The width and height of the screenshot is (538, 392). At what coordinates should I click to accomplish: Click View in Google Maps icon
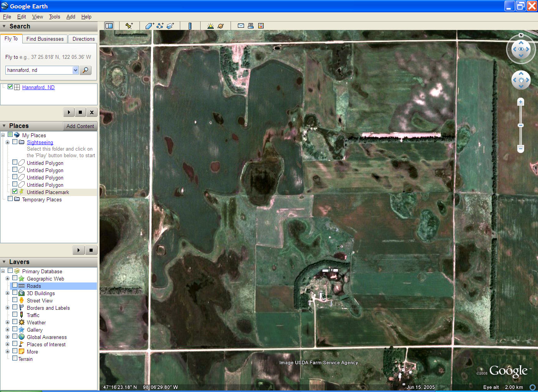click(x=261, y=26)
